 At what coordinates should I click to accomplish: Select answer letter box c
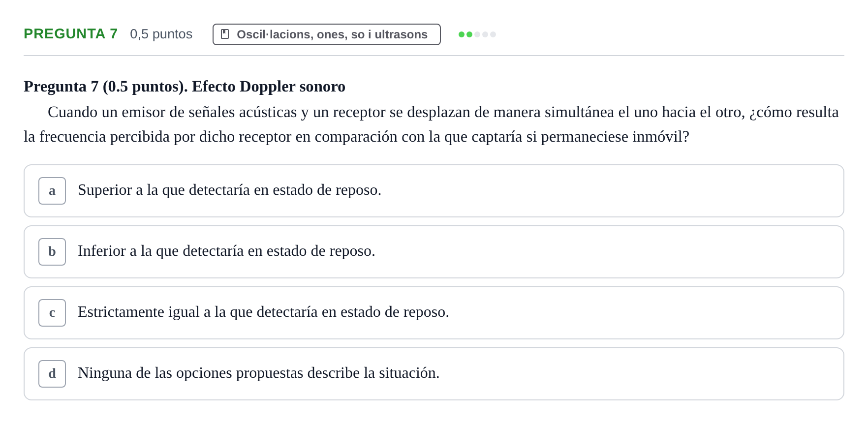click(52, 313)
